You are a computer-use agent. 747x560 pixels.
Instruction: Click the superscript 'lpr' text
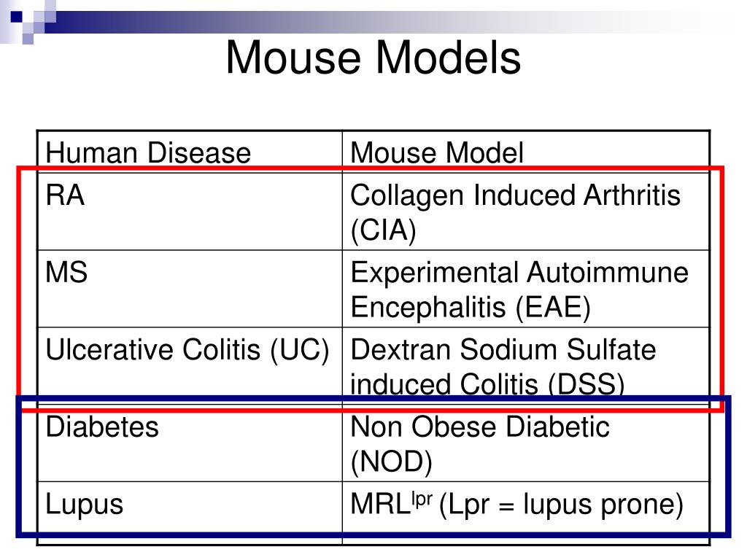pos(422,498)
